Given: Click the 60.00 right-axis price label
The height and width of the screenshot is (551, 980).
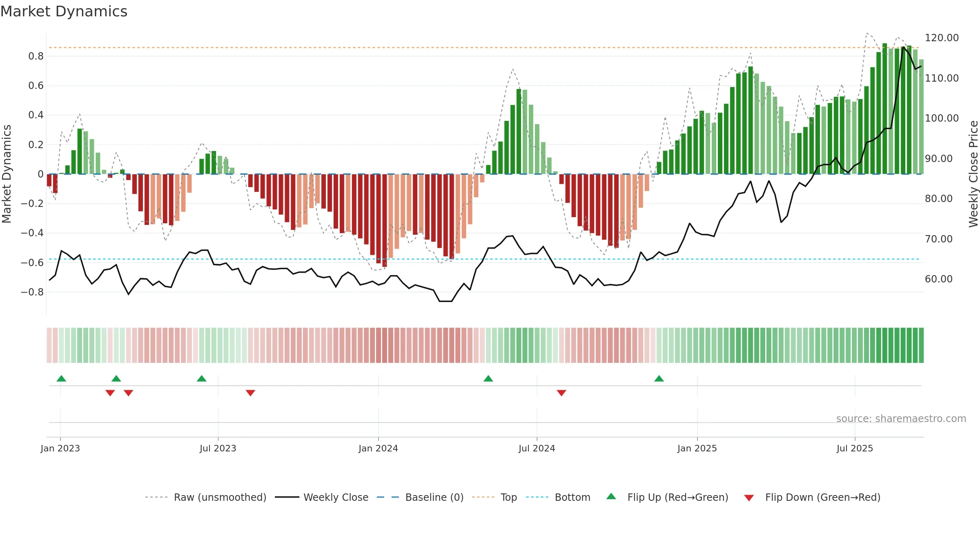Looking at the screenshot, I should tap(939, 279).
